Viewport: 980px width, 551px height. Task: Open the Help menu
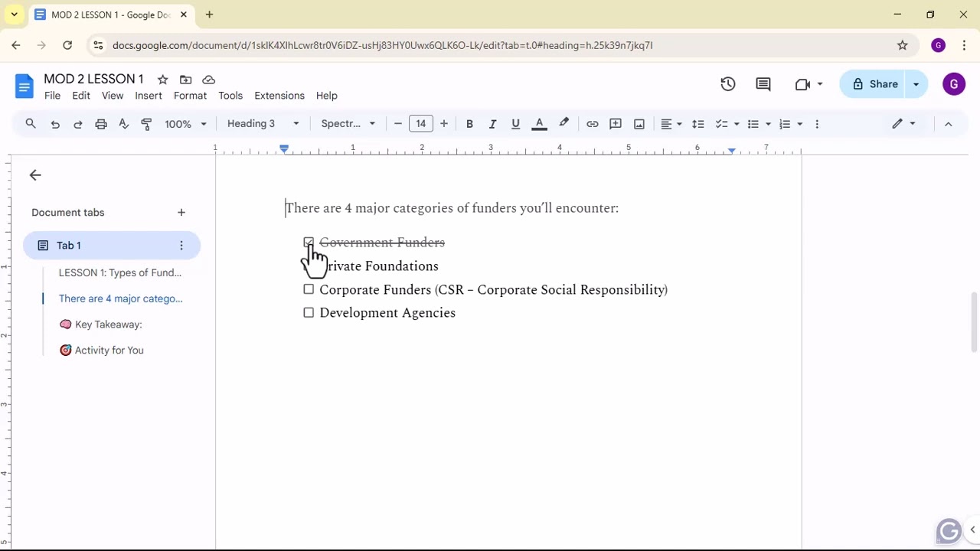click(327, 96)
